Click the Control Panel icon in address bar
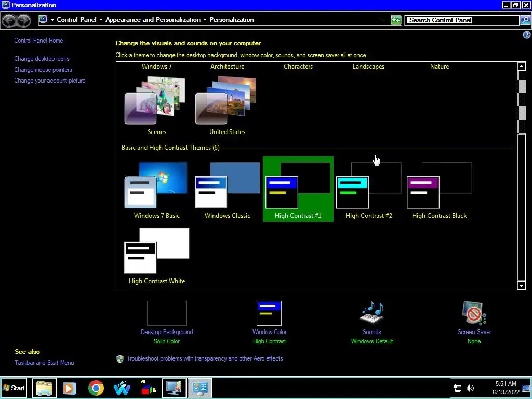This screenshot has height=399, width=532. tap(43, 20)
